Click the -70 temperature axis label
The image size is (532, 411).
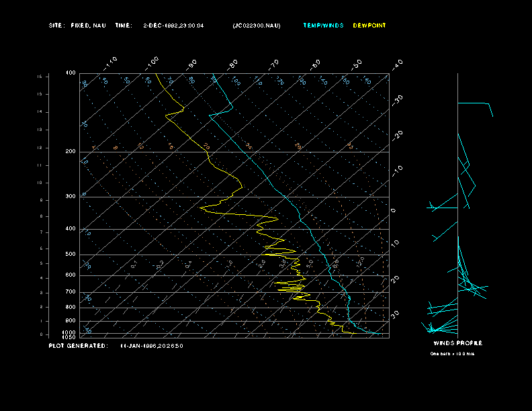(274, 65)
